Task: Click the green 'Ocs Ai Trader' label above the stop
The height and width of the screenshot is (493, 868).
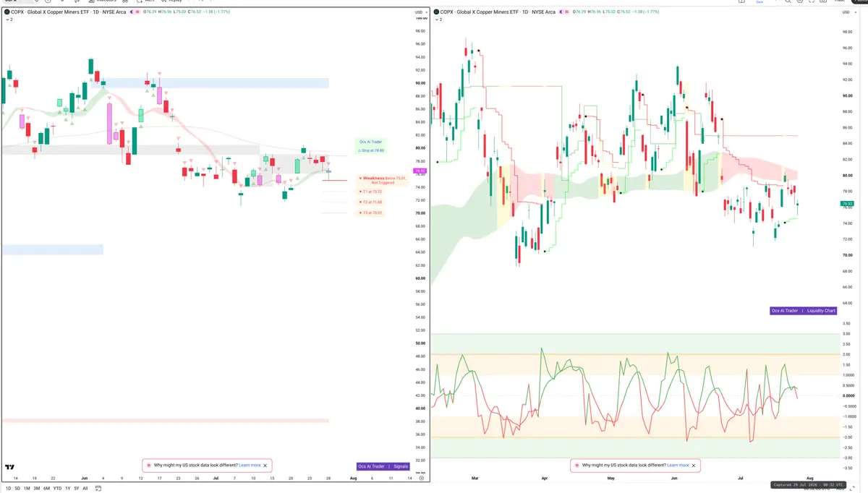Action: tap(370, 142)
